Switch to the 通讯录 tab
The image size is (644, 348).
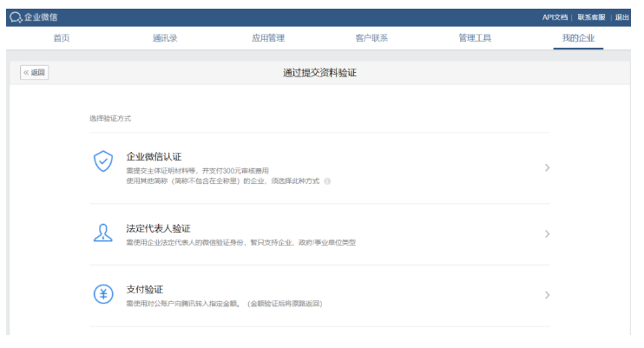coord(165,38)
